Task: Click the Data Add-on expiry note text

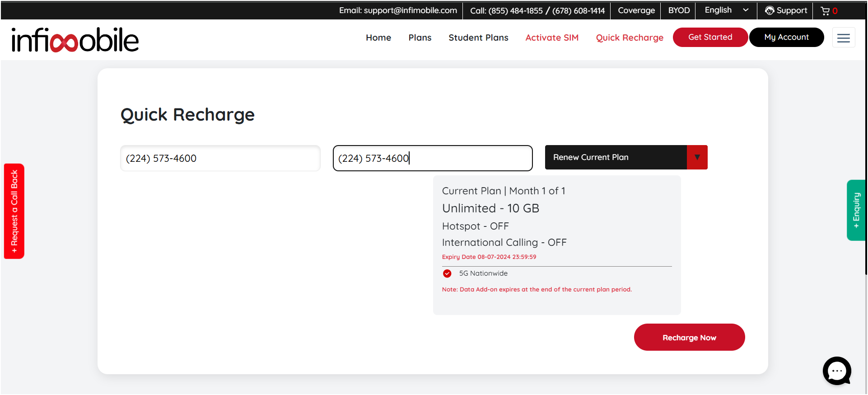Action: [x=537, y=289]
